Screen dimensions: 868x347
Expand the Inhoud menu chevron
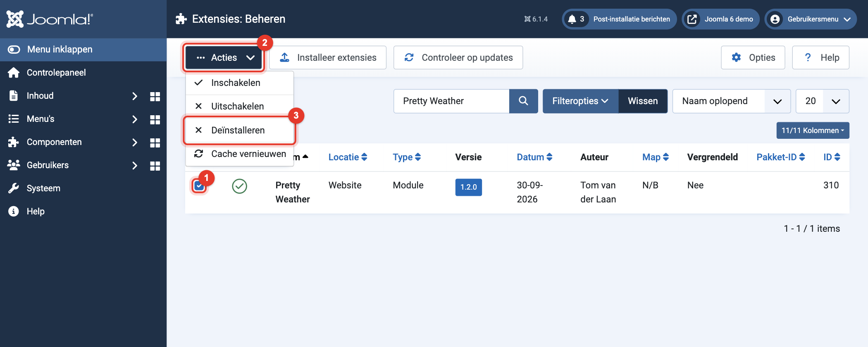(x=134, y=96)
